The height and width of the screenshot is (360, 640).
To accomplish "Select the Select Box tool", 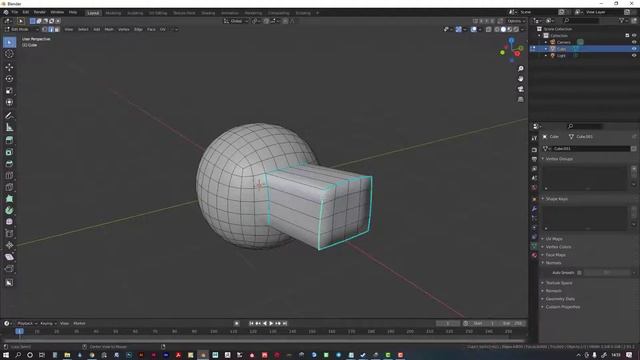I will click(9, 42).
